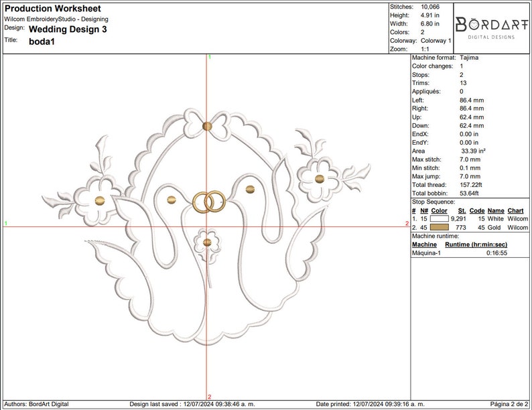Click the gold center of left flower
This screenshot has width=532, height=410.
click(100, 201)
